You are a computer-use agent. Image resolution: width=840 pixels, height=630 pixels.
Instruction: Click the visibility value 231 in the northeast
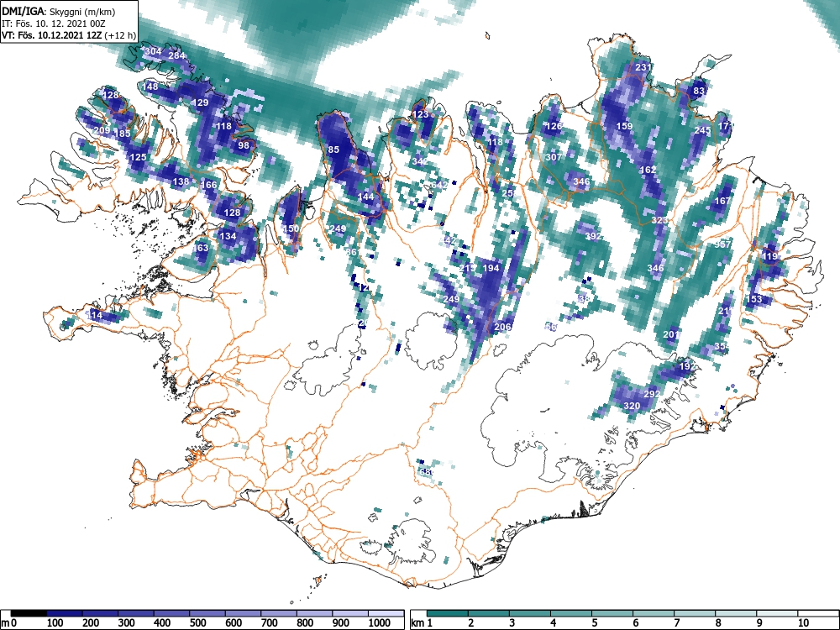point(643,67)
